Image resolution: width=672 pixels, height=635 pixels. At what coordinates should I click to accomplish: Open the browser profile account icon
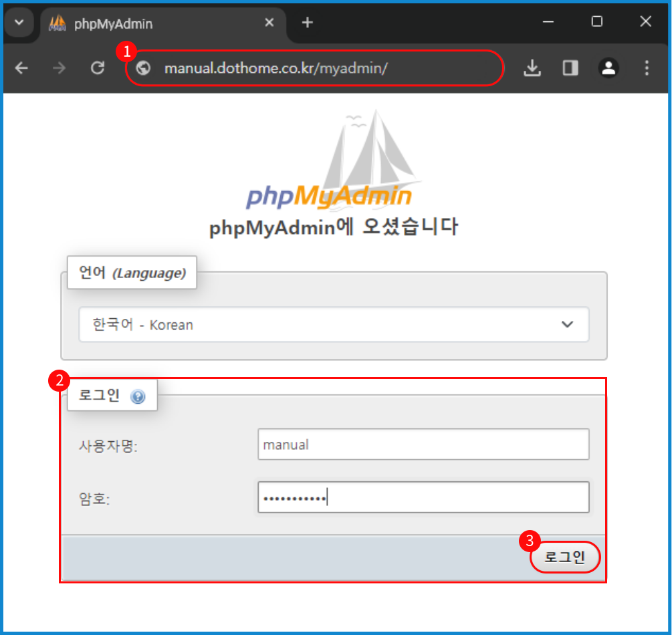point(608,68)
